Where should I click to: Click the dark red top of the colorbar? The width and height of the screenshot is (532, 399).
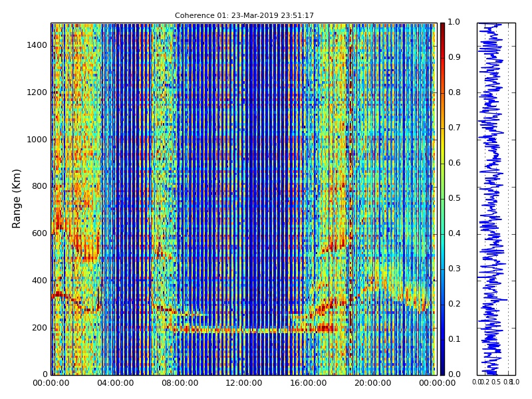442,27
